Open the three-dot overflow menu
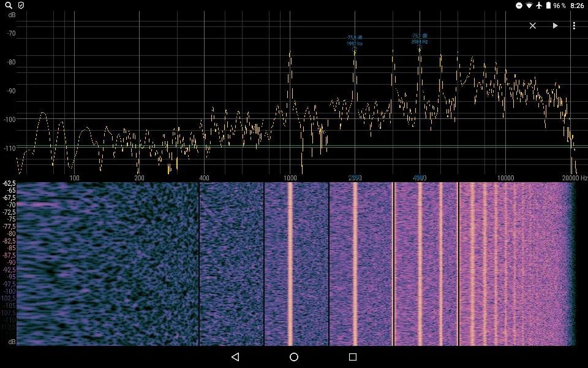588x368 pixels. tap(574, 26)
